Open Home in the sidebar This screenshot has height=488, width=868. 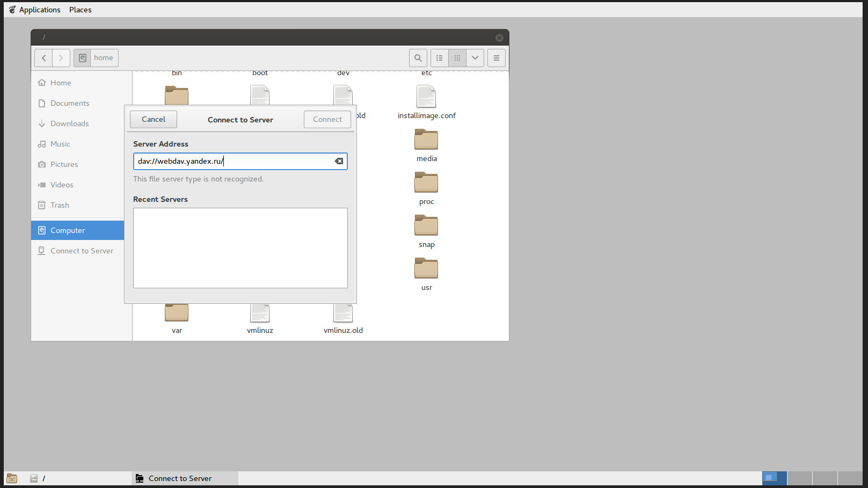click(x=77, y=83)
